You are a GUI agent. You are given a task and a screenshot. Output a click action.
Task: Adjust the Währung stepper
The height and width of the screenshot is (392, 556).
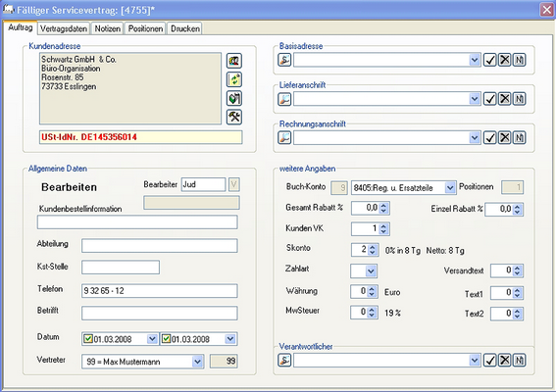[x=372, y=292]
